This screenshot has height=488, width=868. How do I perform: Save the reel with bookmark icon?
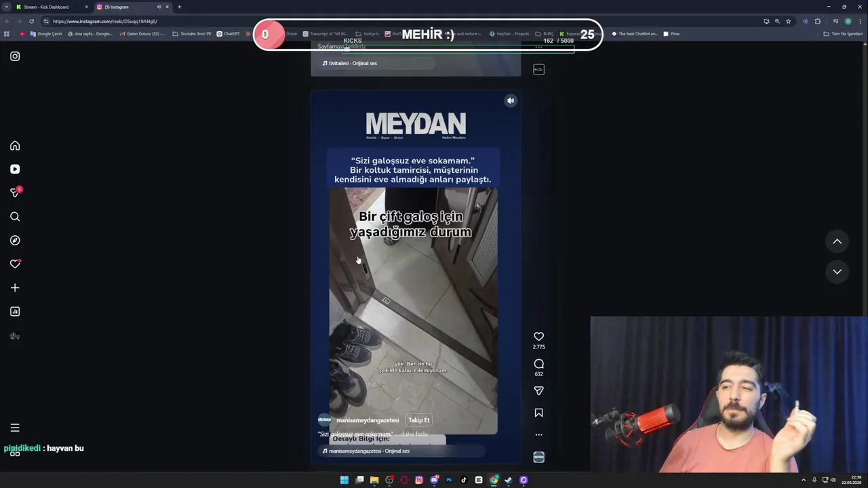(x=538, y=413)
